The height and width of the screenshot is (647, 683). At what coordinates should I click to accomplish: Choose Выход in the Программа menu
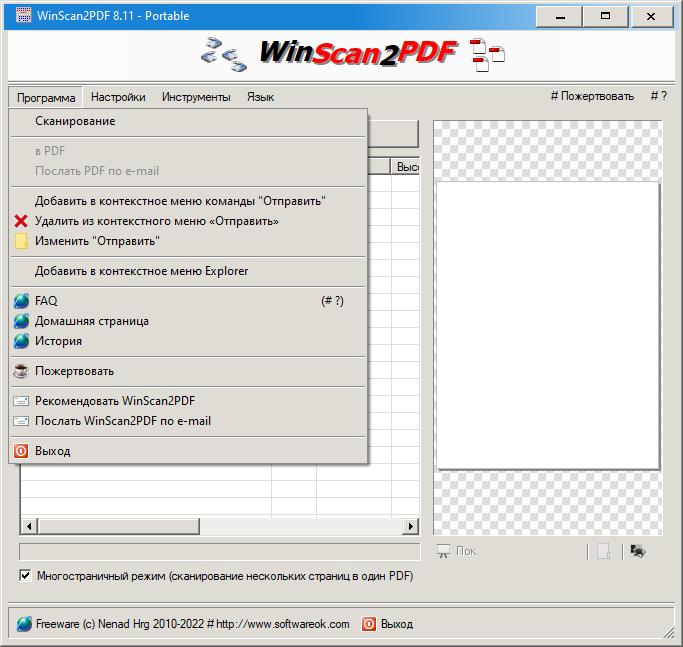tap(188, 451)
